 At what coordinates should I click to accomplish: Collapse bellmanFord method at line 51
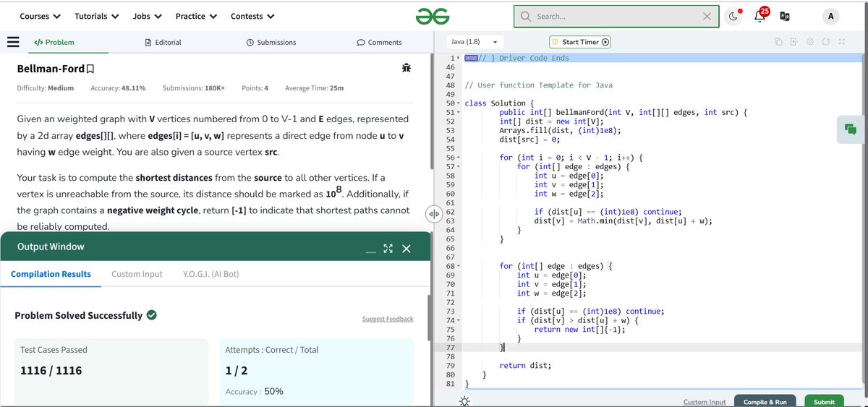459,112
